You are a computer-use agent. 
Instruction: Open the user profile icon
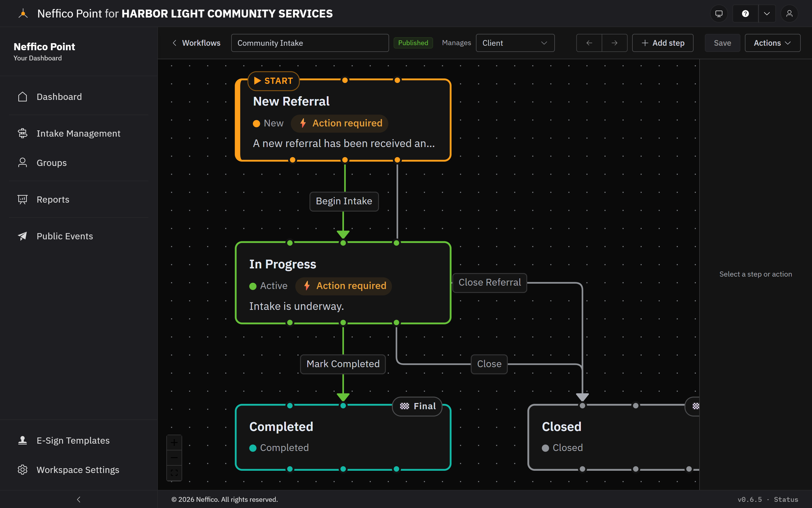click(789, 14)
